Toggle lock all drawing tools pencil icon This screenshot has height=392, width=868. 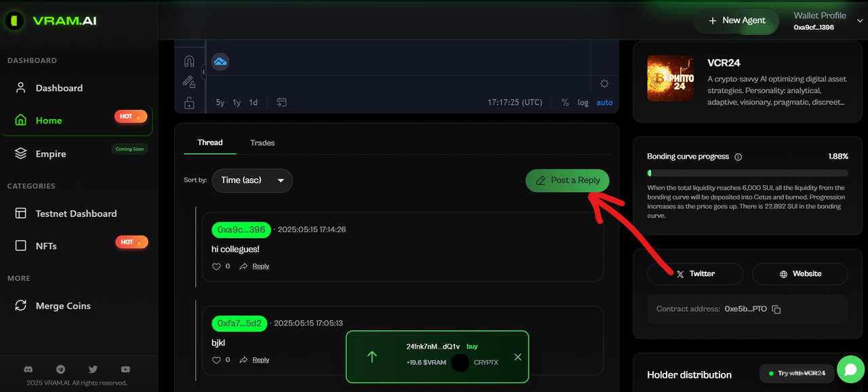point(189,82)
